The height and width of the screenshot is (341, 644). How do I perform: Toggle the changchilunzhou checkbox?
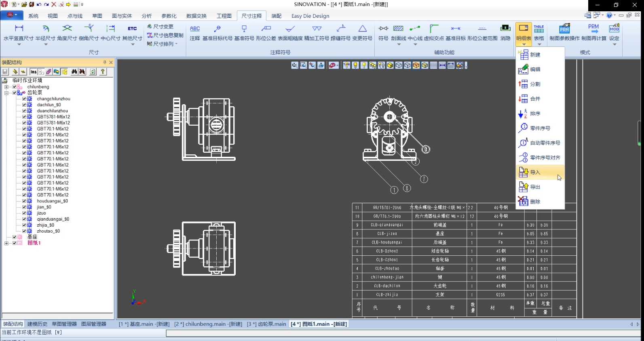tap(24, 99)
